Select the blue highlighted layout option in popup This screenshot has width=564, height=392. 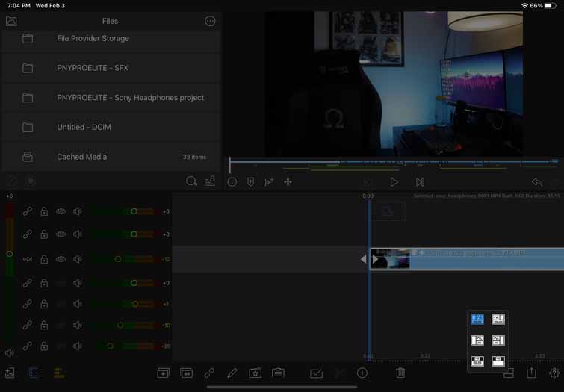(477, 319)
